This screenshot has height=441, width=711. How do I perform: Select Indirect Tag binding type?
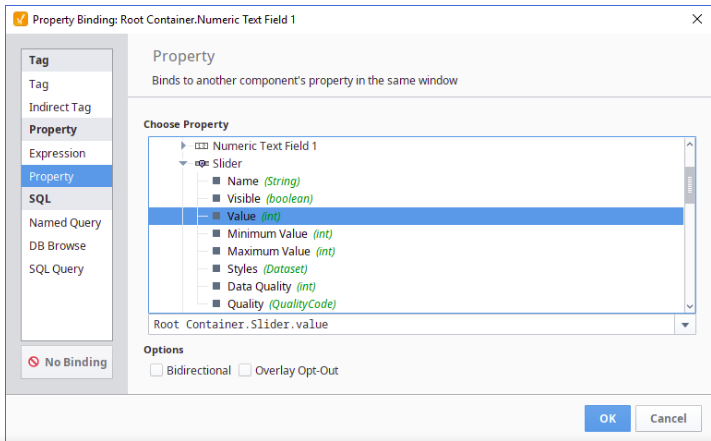coord(60,107)
